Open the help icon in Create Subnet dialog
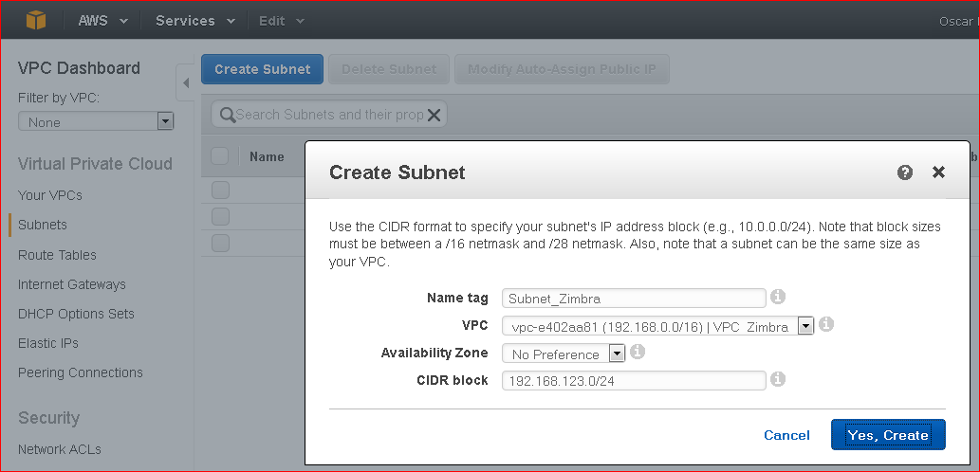The width and height of the screenshot is (980, 472). (904, 172)
